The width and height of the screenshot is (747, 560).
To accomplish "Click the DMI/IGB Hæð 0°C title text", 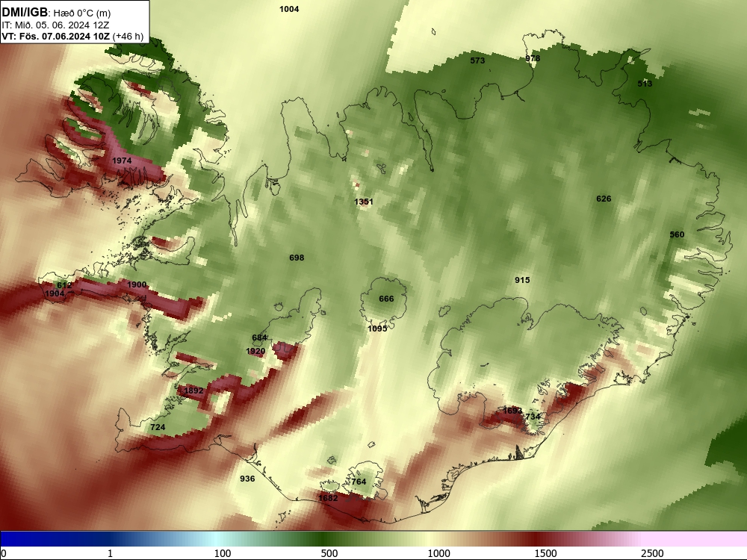I will point(56,13).
